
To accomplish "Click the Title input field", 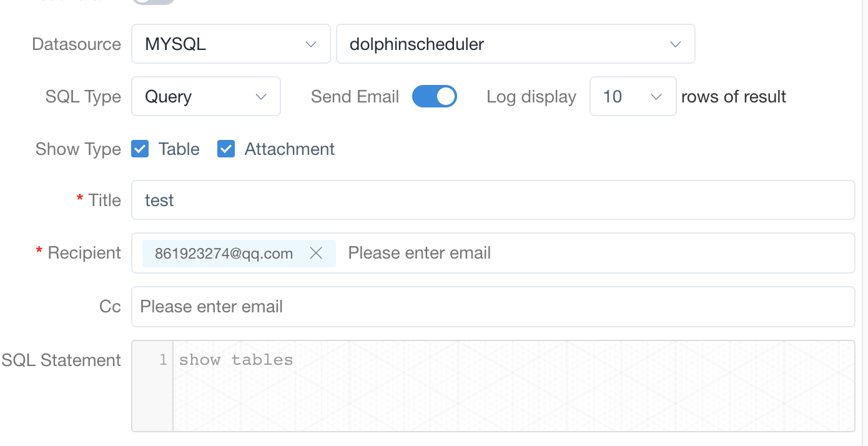I will [x=493, y=200].
